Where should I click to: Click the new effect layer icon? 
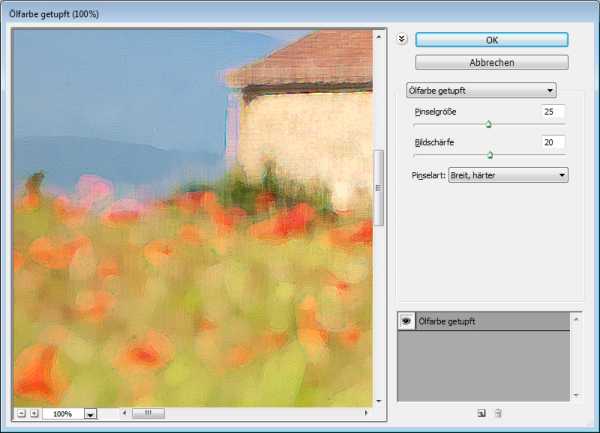pos(481,413)
